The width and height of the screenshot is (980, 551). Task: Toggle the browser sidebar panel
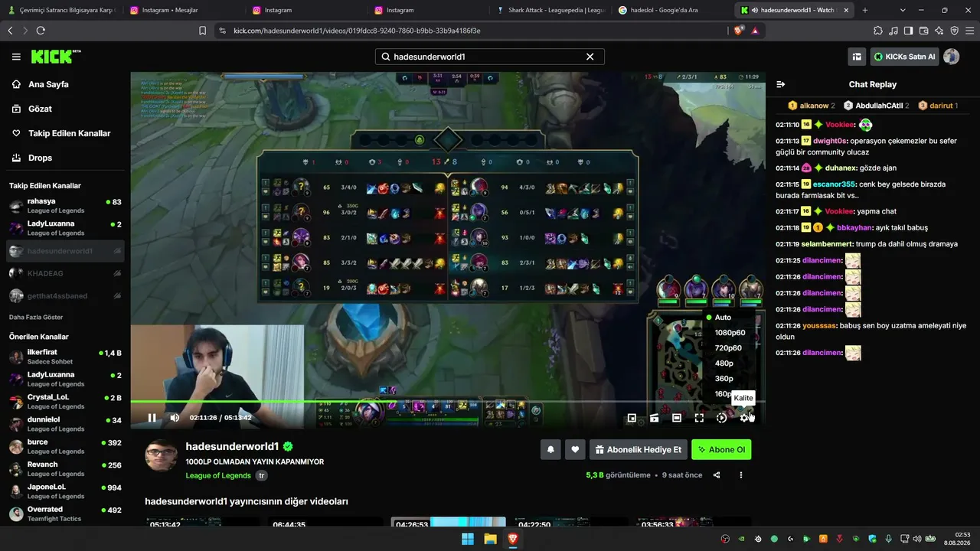908,31
